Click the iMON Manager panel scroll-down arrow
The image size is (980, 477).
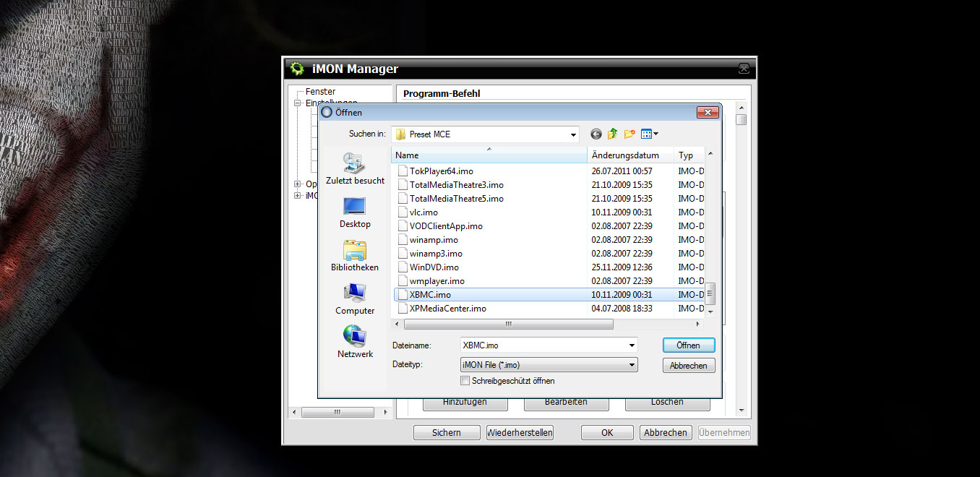pos(741,410)
